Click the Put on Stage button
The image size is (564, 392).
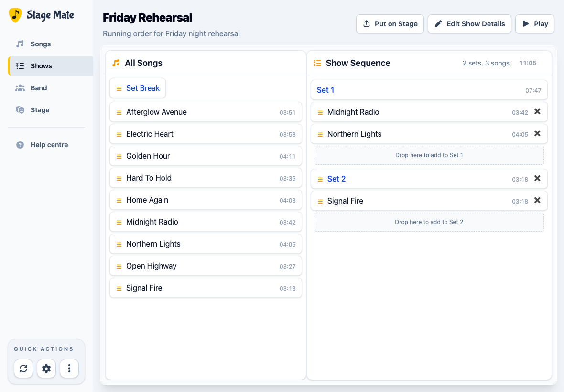(x=390, y=24)
